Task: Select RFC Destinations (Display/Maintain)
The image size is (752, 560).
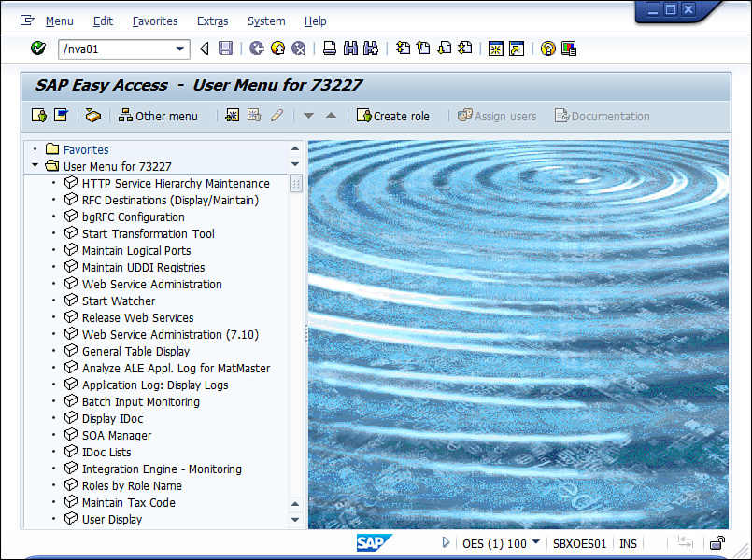Action: (x=170, y=201)
